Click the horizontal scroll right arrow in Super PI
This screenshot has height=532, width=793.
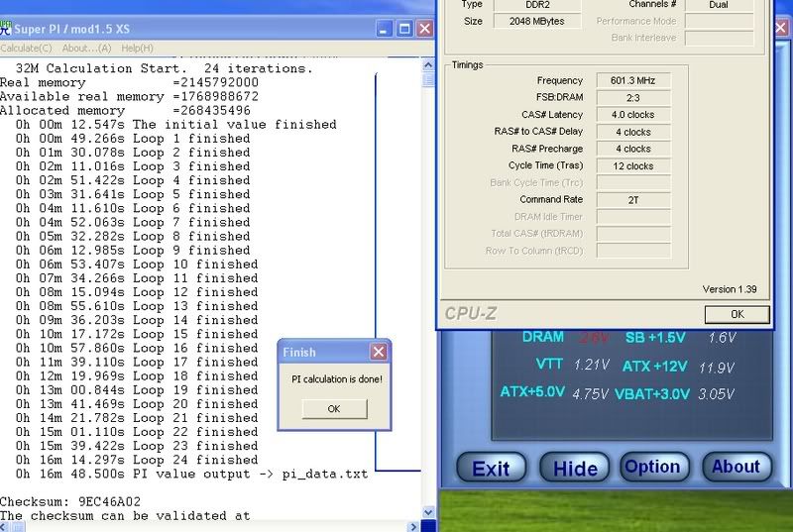413,526
